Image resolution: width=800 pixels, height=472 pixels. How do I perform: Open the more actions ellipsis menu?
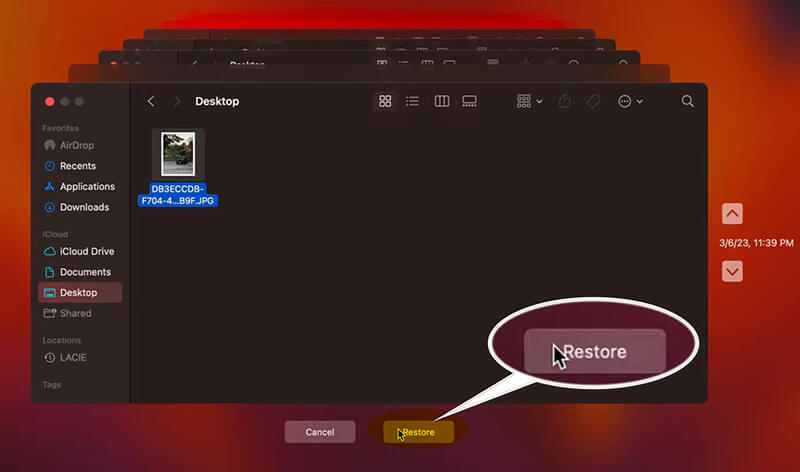point(630,101)
